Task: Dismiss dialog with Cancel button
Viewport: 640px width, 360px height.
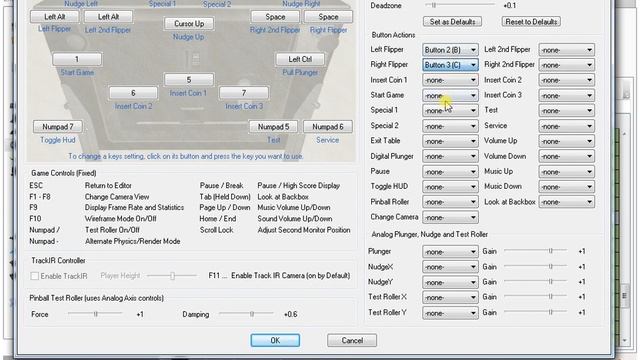Action: pyautogui.click(x=352, y=340)
